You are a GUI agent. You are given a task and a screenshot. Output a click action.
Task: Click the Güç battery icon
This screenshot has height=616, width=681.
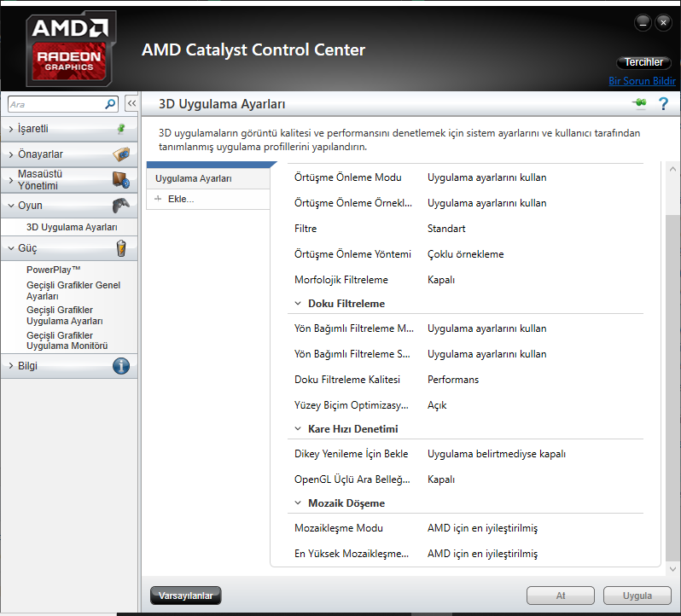coord(121,248)
